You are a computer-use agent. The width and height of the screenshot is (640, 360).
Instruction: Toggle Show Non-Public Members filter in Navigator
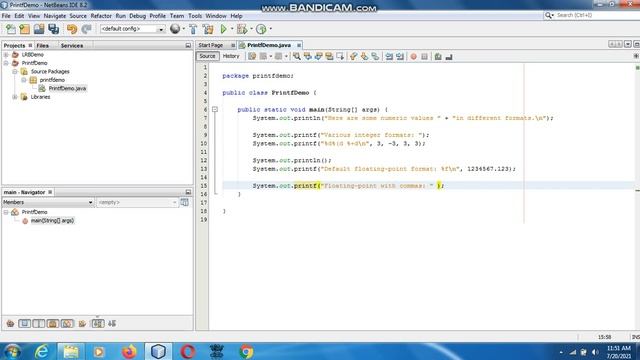tap(53, 323)
